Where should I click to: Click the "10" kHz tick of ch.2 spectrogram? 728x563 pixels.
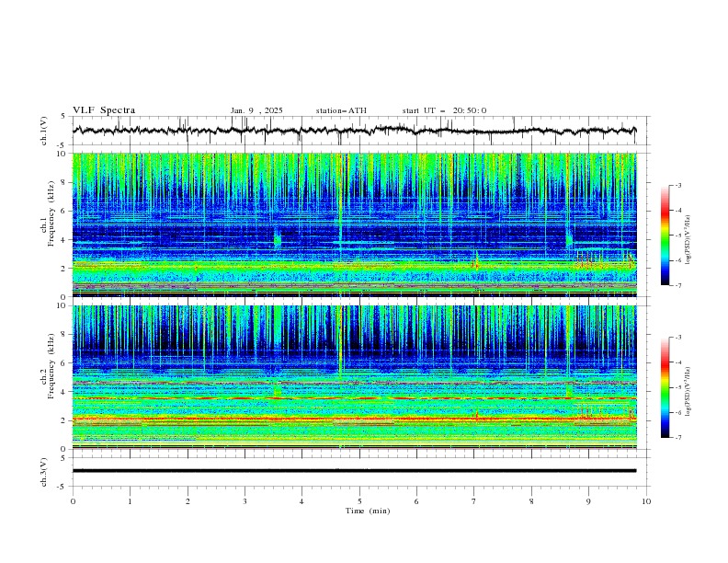coord(64,305)
